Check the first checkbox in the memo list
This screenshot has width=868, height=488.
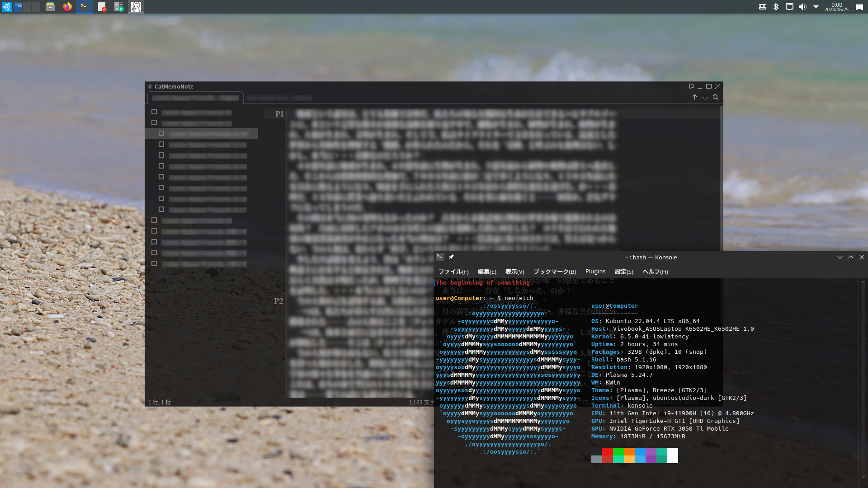(154, 112)
